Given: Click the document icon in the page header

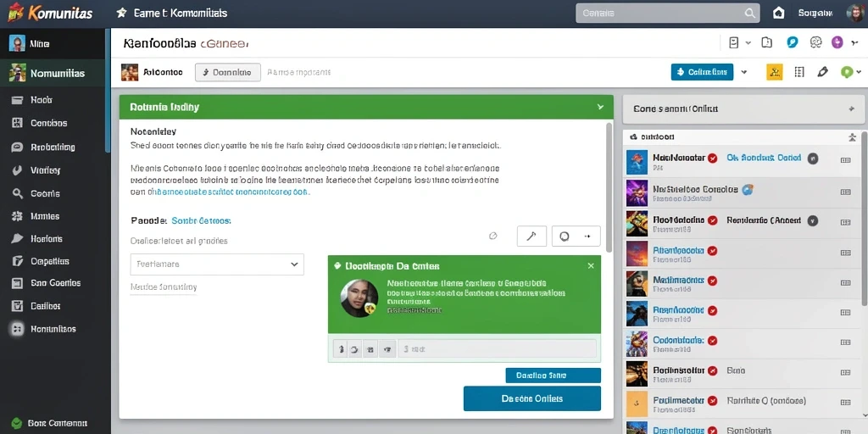Looking at the screenshot, I should [x=733, y=42].
